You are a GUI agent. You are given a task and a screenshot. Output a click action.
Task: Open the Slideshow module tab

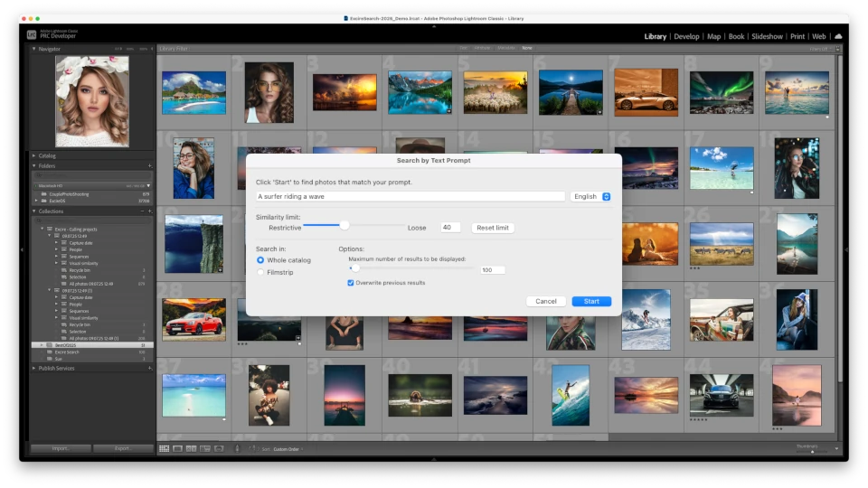coord(767,36)
